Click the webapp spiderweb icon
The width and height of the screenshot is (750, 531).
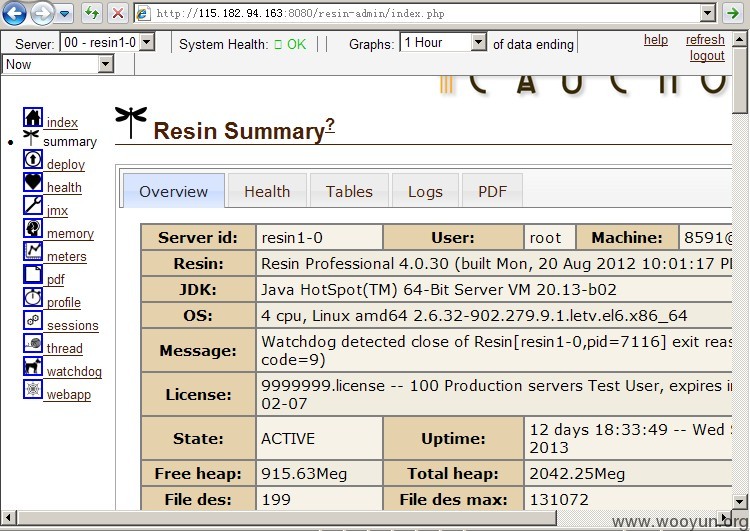click(x=33, y=388)
